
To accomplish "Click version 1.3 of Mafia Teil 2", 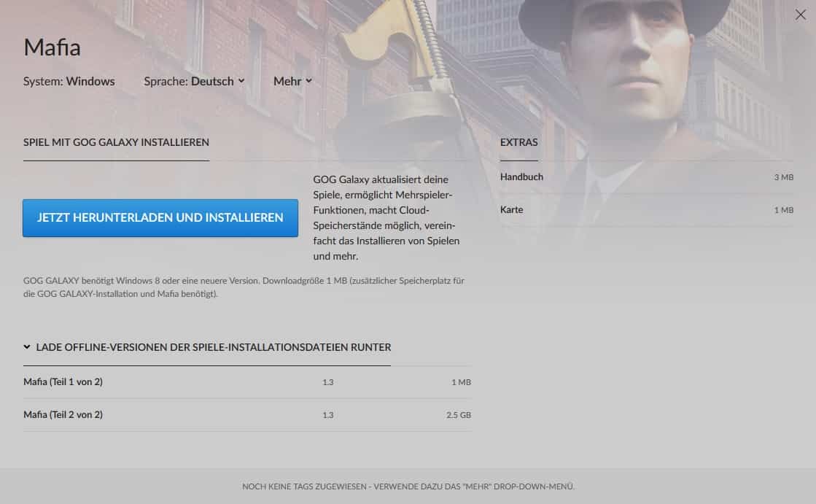I will (x=328, y=415).
